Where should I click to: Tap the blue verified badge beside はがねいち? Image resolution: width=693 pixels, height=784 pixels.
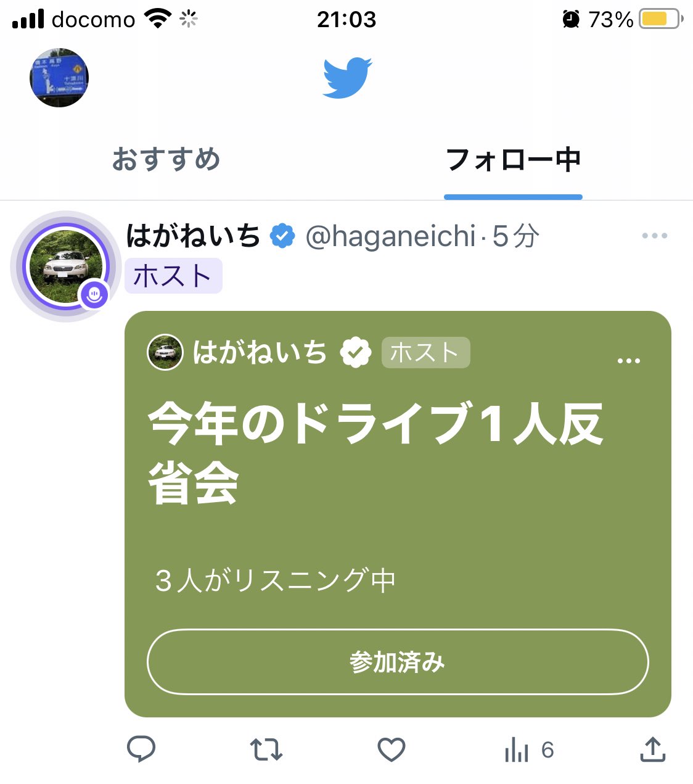click(x=282, y=236)
